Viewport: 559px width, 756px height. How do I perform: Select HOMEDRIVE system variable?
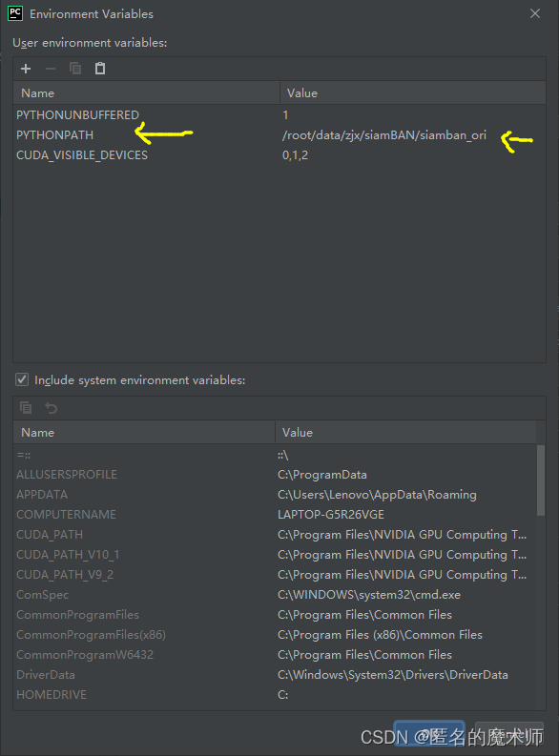pos(52,695)
